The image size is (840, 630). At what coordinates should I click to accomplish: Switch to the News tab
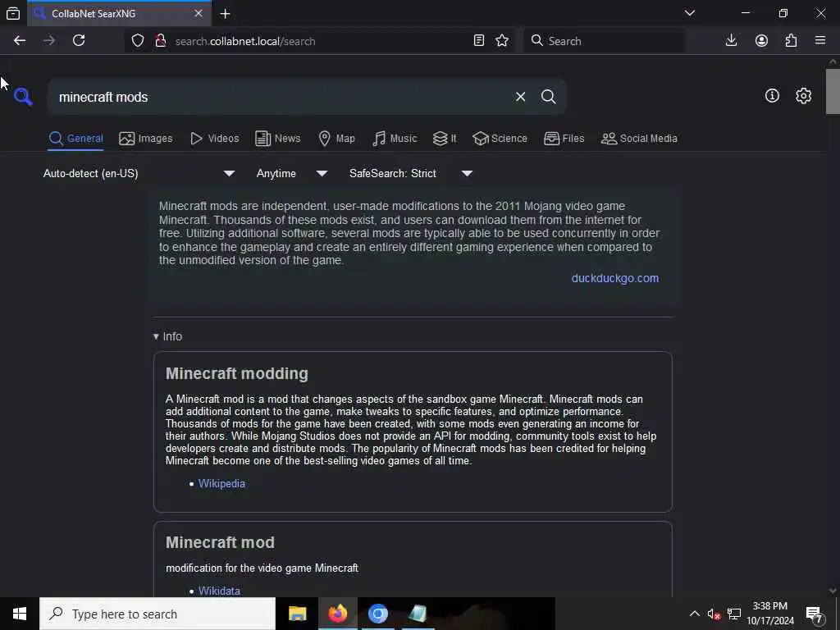click(278, 139)
